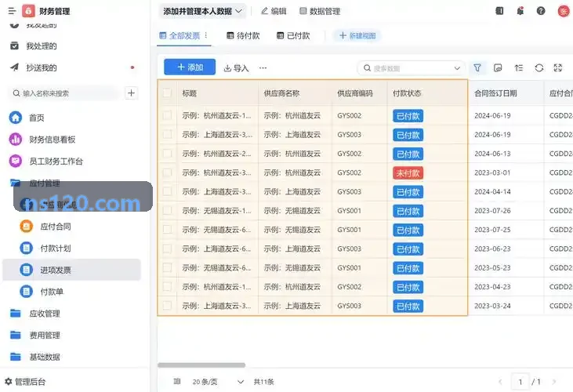Image resolution: width=573 pixels, height=392 pixels.
Task: Collapse 应付管理 folder
Action: click(x=45, y=183)
